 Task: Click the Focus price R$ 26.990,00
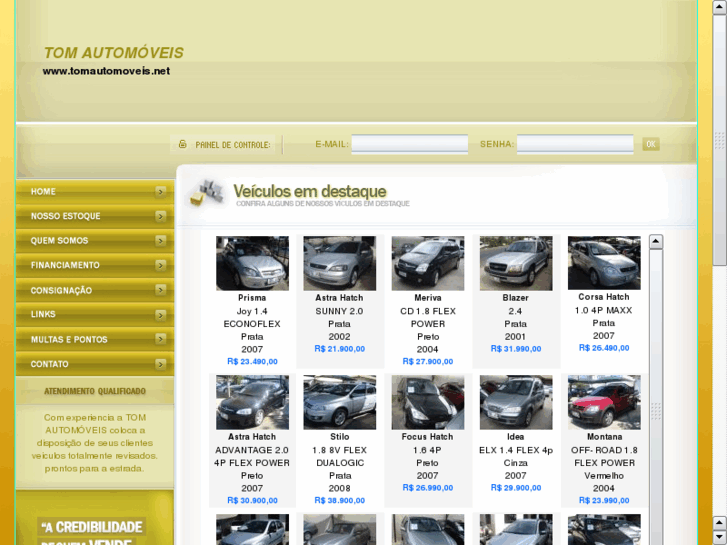(427, 488)
